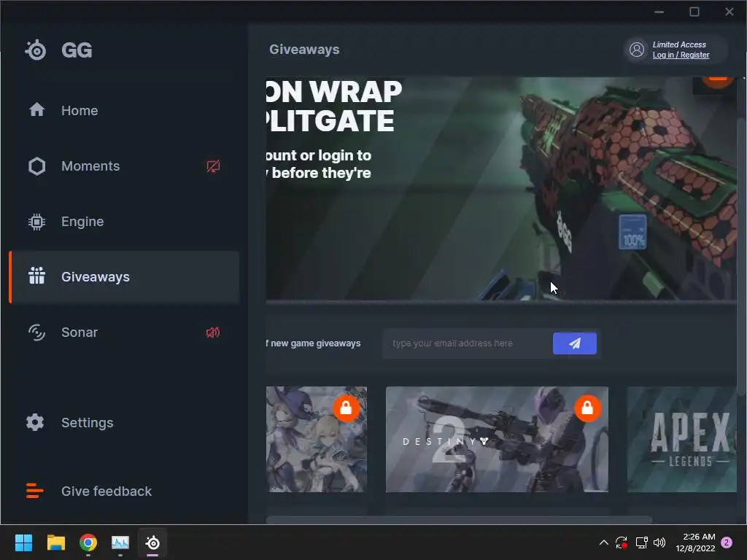Click the Sonar muted speaker indicator
The height and width of the screenshot is (560, 747).
pos(213,332)
